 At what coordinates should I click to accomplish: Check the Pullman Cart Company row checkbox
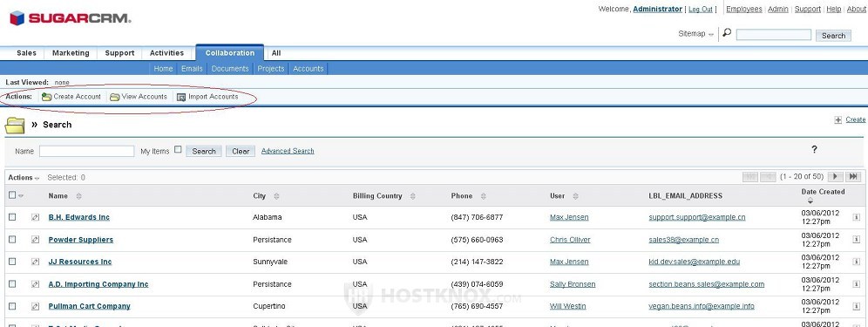point(12,306)
